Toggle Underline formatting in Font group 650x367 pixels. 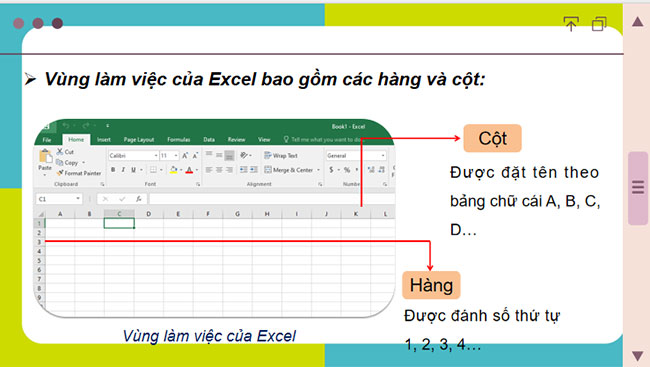[x=133, y=170]
